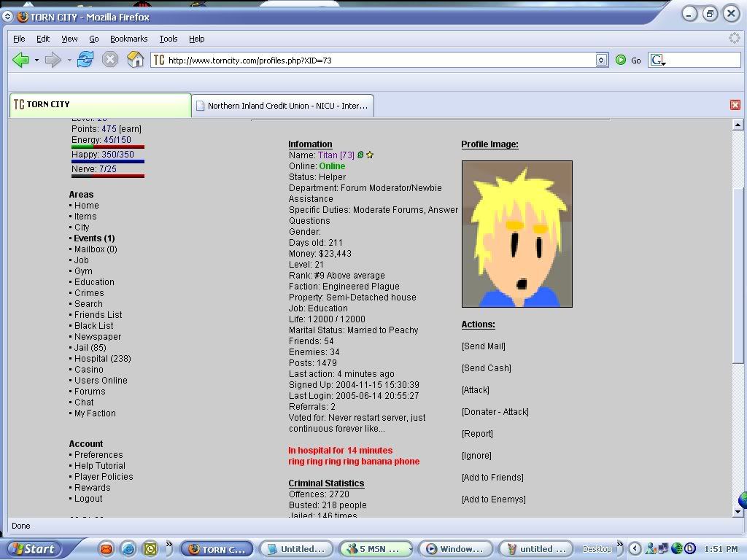Click the yellow star icon beside Titan
The width and height of the screenshot is (747, 560).
(x=370, y=155)
